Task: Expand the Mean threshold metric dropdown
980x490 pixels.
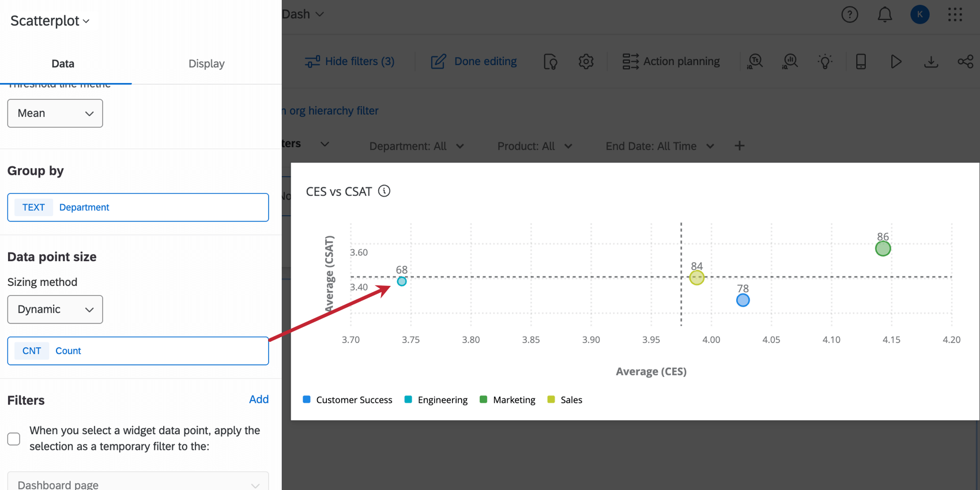Action: pos(55,114)
